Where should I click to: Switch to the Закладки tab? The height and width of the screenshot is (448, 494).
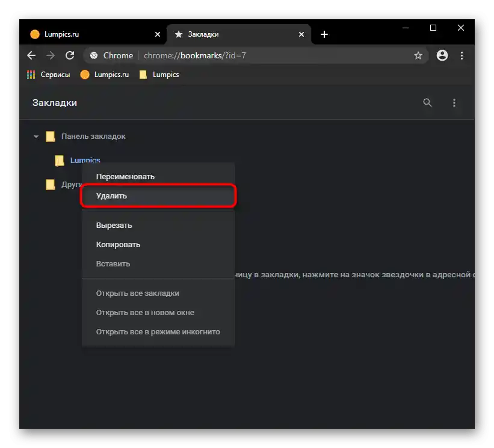click(x=238, y=34)
